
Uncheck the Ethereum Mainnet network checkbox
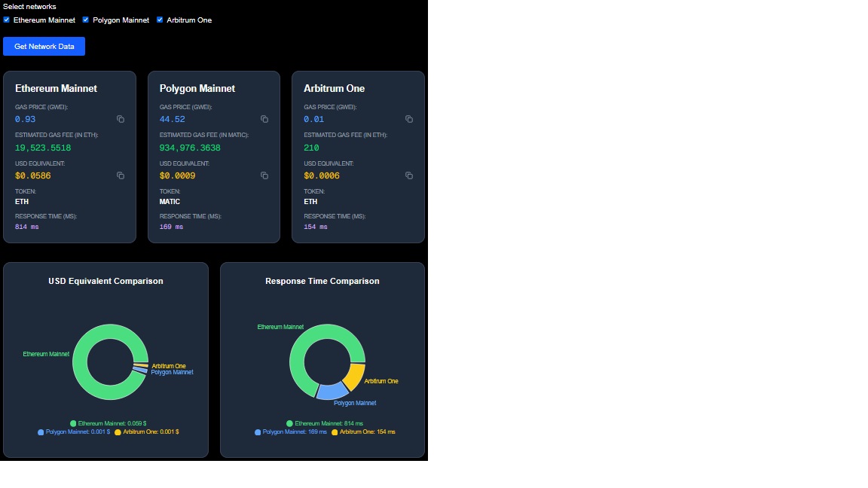(x=7, y=20)
